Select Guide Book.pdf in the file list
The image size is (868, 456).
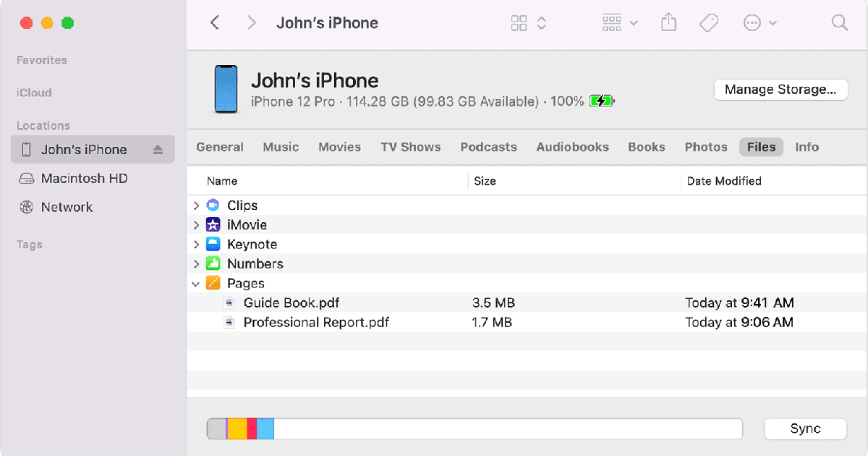(x=292, y=303)
